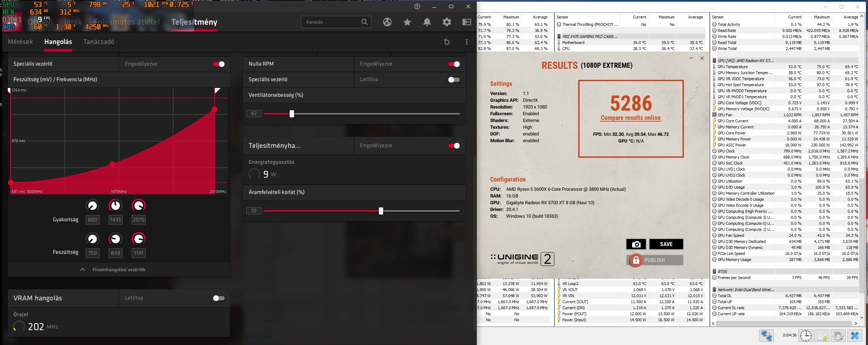868x345 pixels.
Task: Click the Feszültség knob above the 1141 value
Action: coord(138,239)
